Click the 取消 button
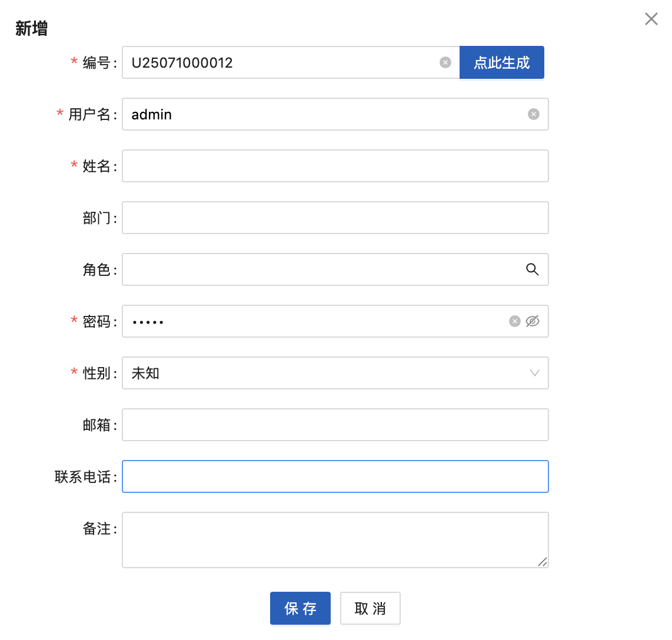 point(370,608)
